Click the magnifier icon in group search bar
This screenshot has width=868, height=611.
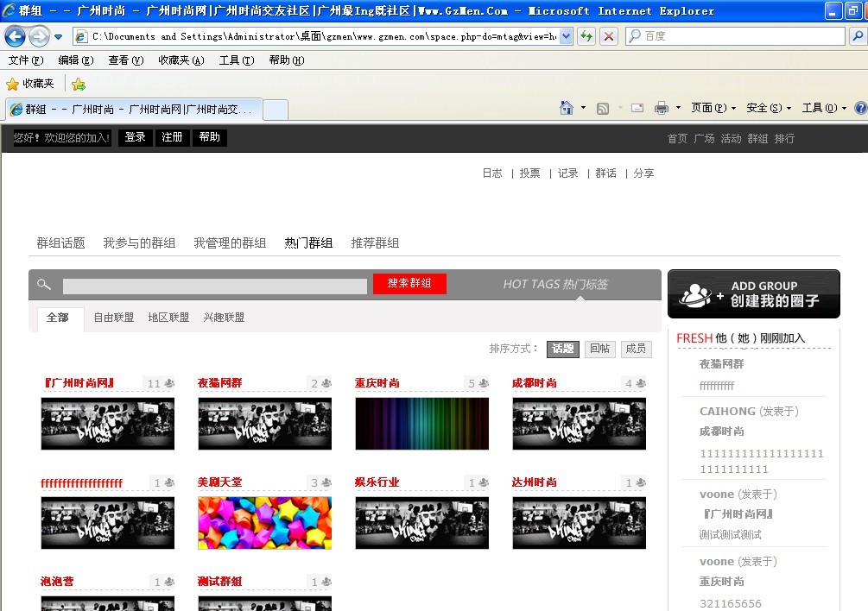[x=44, y=284]
